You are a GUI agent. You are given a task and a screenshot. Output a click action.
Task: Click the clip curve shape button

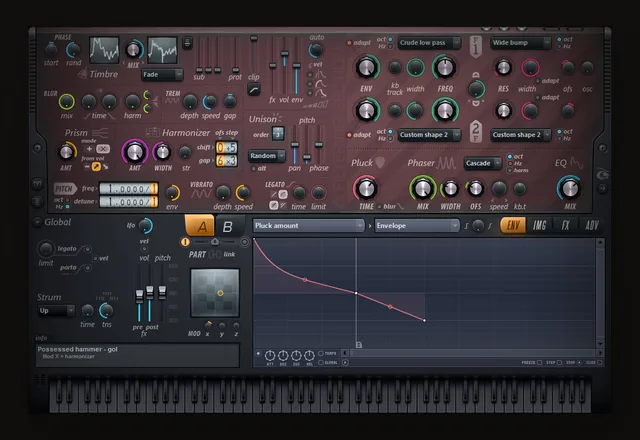click(253, 89)
